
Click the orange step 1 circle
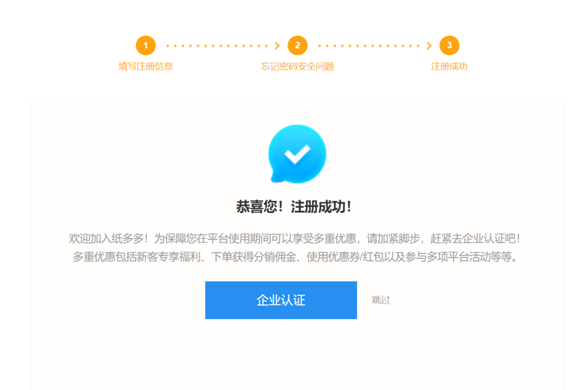[x=146, y=46]
